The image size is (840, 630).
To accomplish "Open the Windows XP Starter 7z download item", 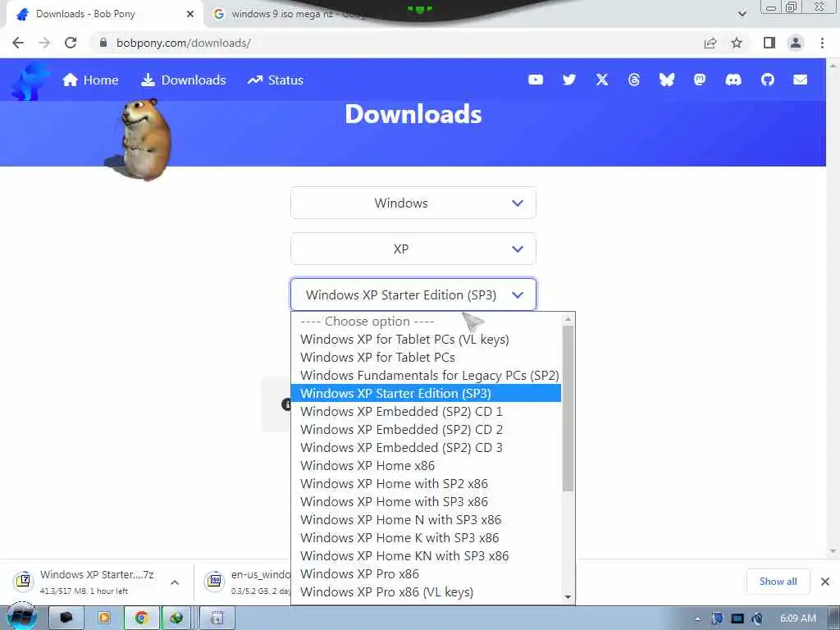I will point(85,582).
